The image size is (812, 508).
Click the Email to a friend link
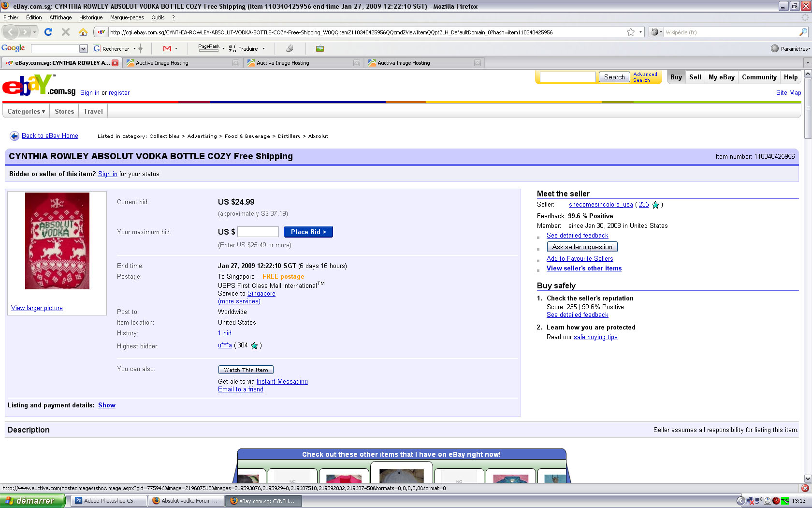coord(241,389)
